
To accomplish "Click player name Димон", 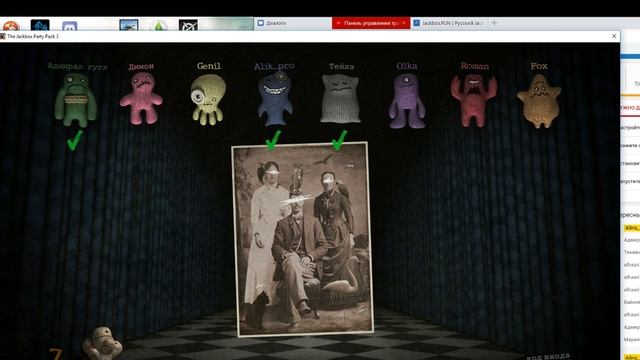I will click(141, 67).
